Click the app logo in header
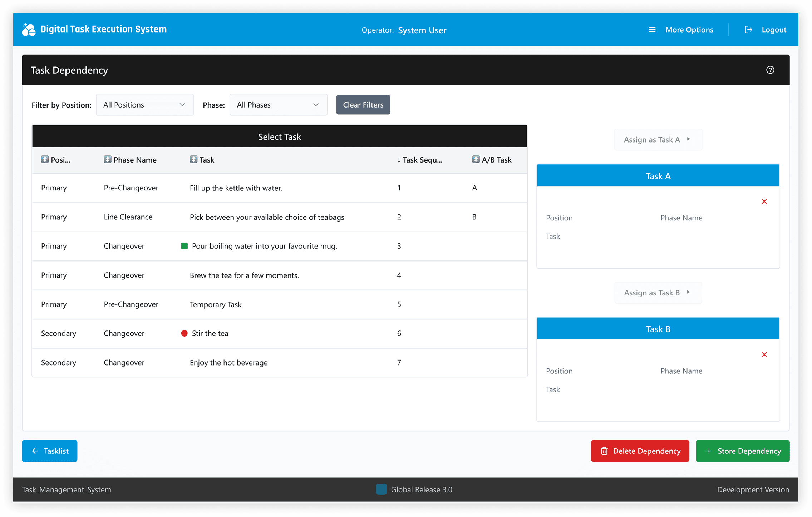The width and height of the screenshot is (812, 517). coord(29,30)
